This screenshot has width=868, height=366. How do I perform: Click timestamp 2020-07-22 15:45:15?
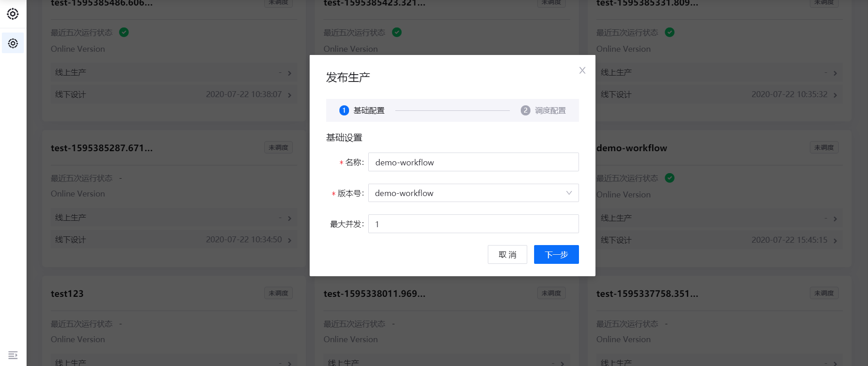789,240
